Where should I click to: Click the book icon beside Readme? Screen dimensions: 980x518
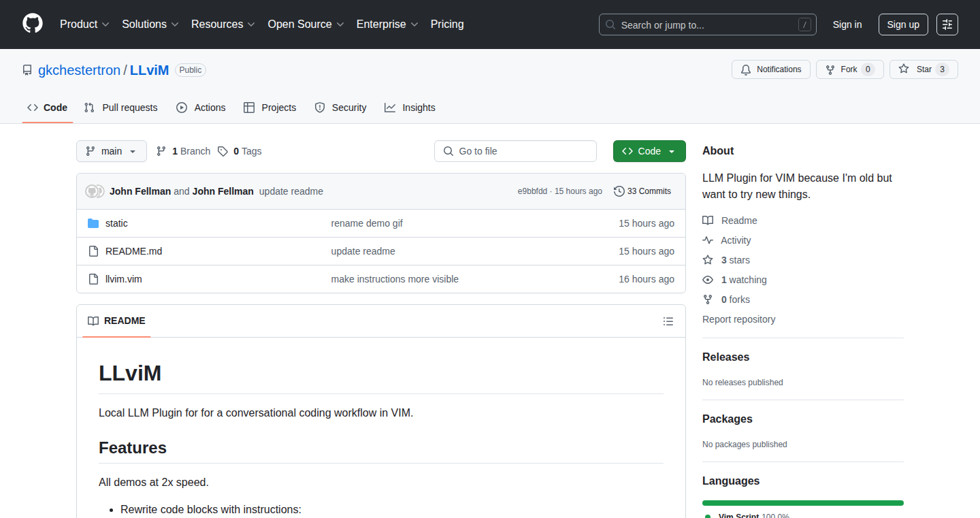(x=708, y=221)
